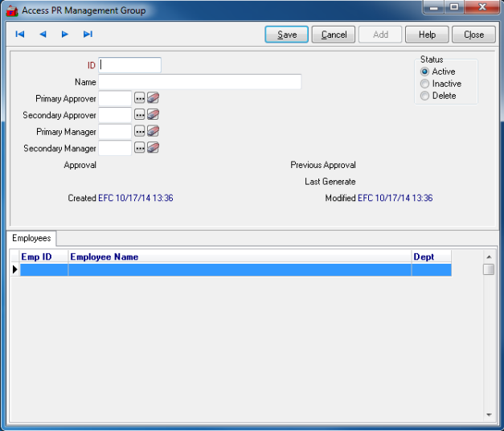Jump to the last record arrow
This screenshot has width=504, height=431.
(x=88, y=35)
